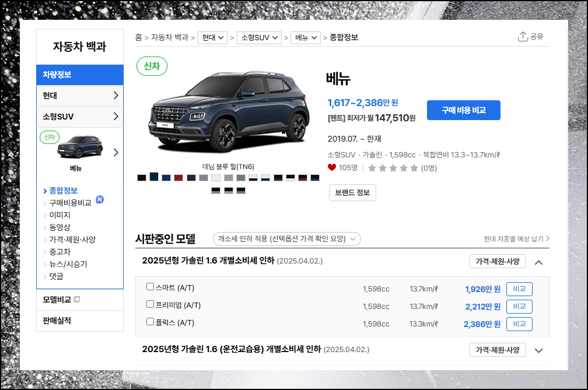Screen dimensions: 588x390
Task: Click the 신차 badge above the main car image
Action: click(152, 66)
